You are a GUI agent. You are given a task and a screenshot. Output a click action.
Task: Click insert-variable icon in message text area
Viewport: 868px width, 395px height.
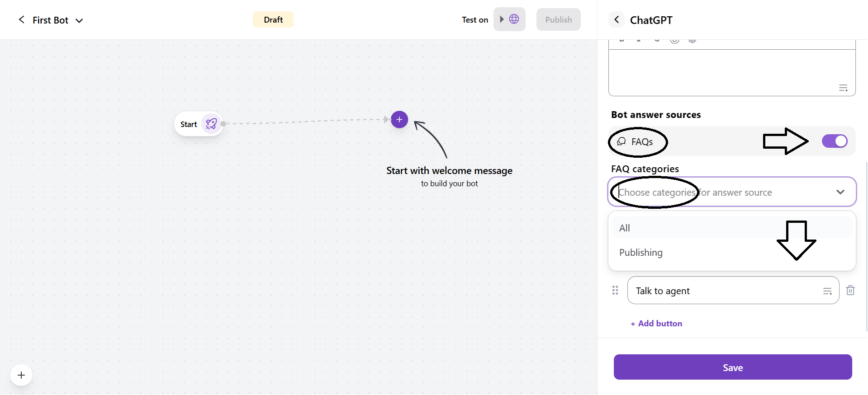tap(843, 88)
